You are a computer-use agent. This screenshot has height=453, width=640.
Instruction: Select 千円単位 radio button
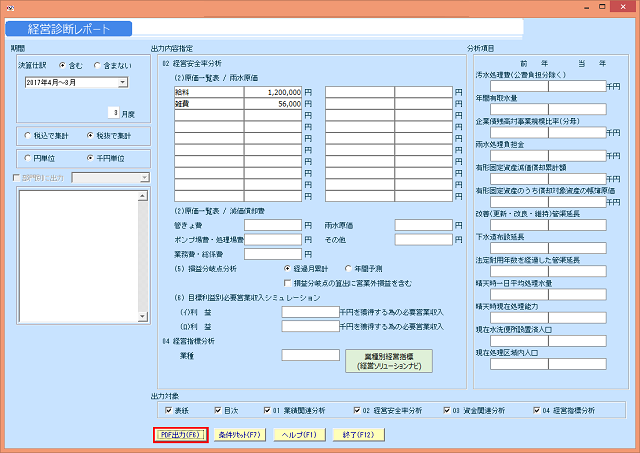click(90, 158)
